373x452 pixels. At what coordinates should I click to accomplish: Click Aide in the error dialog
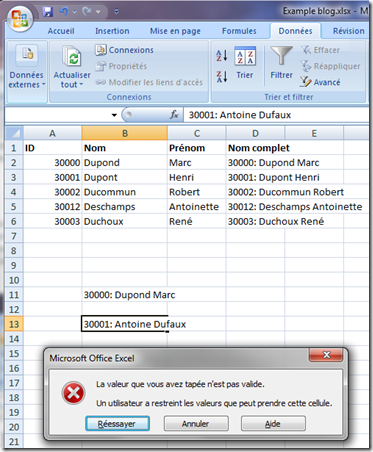pos(273,423)
